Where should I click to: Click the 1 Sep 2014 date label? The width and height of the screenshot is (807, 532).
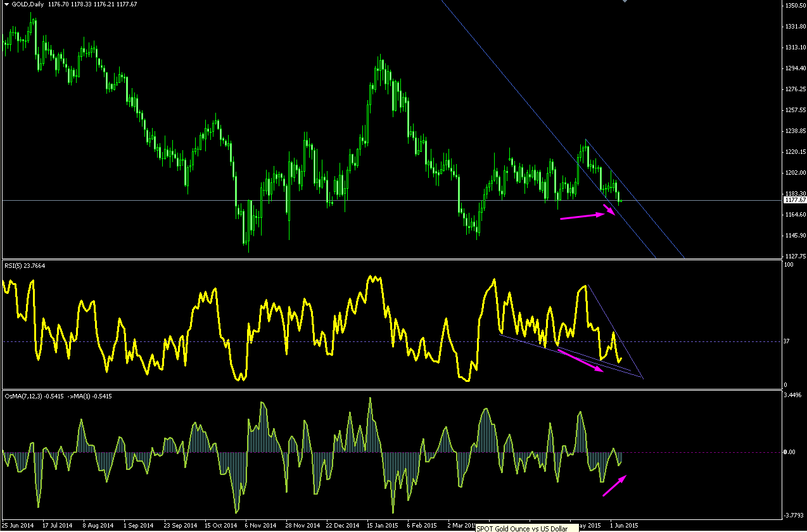point(139,526)
